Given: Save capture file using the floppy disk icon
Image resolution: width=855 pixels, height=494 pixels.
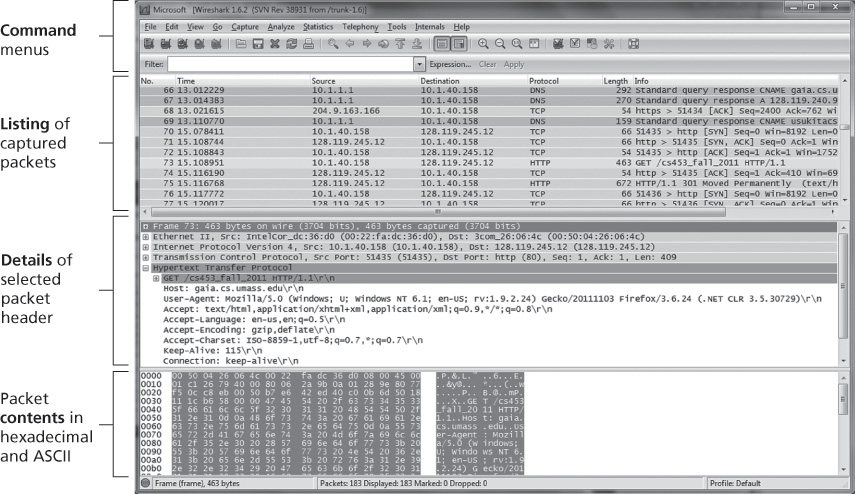Looking at the screenshot, I should coord(259,44).
